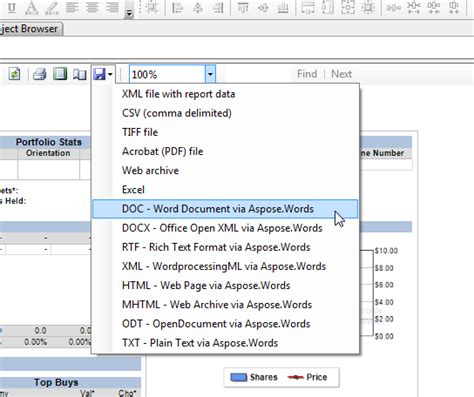The height and width of the screenshot is (397, 474).
Task: Click the Portfolio Stats header
Action: [49, 142]
